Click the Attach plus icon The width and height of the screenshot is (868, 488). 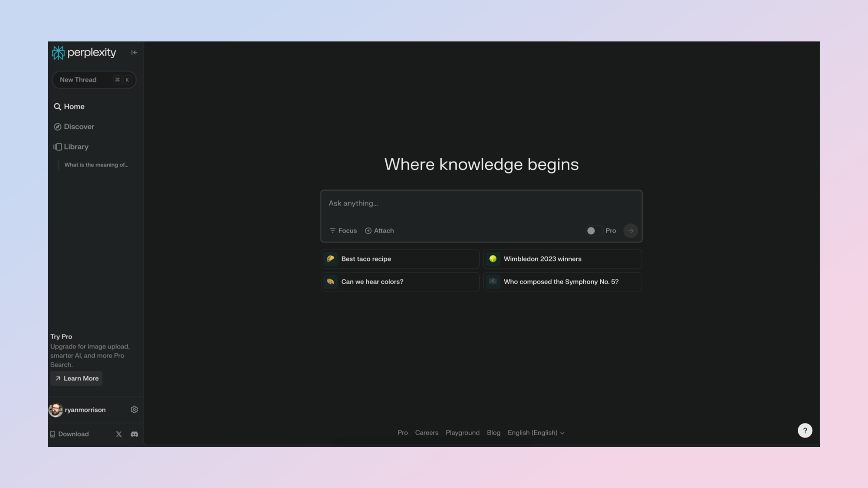point(368,231)
